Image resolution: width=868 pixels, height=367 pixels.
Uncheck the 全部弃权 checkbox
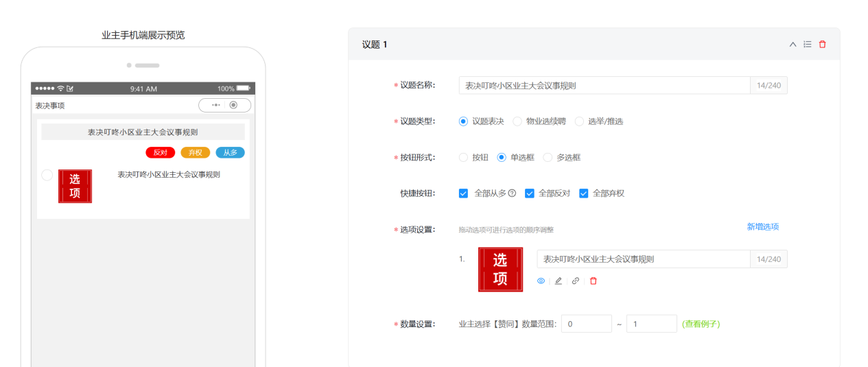tap(584, 193)
